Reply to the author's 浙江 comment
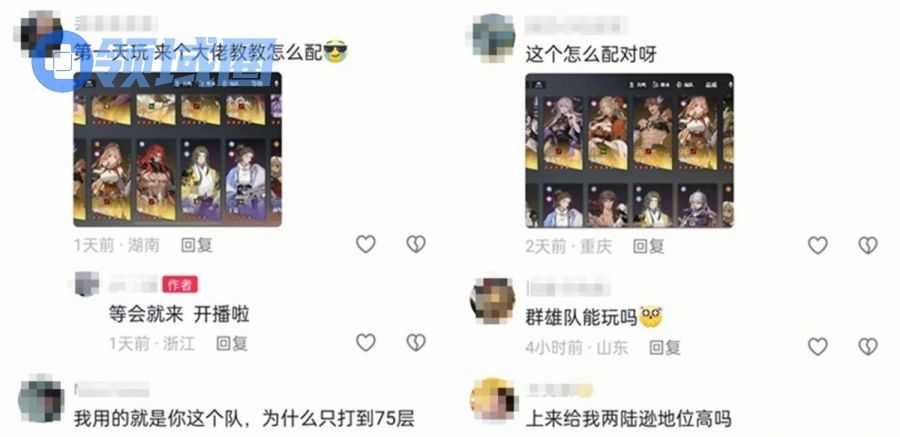Image resolution: width=900 pixels, height=437 pixels. pyautogui.click(x=231, y=343)
